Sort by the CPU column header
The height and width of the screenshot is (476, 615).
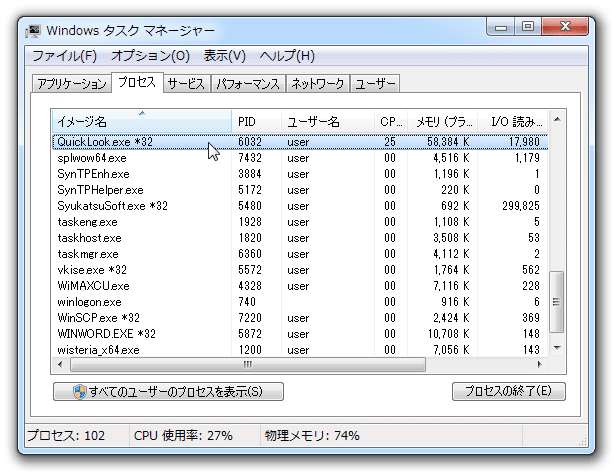[391, 122]
